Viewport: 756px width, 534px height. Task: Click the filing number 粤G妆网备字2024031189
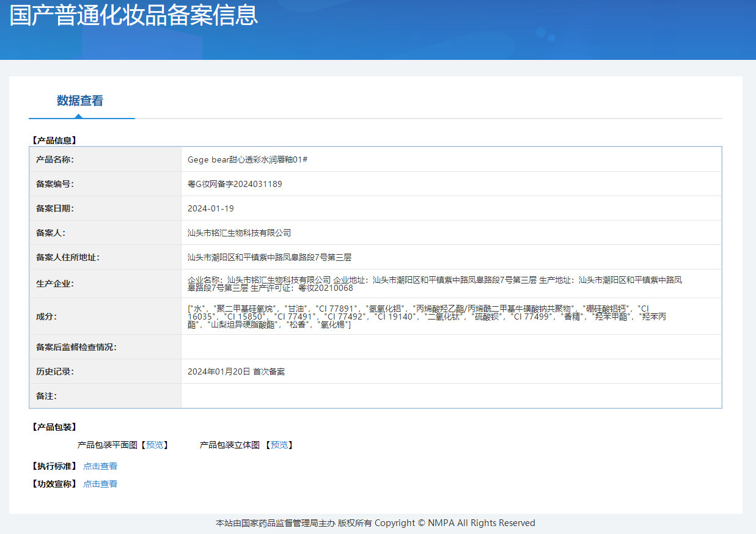coord(235,184)
